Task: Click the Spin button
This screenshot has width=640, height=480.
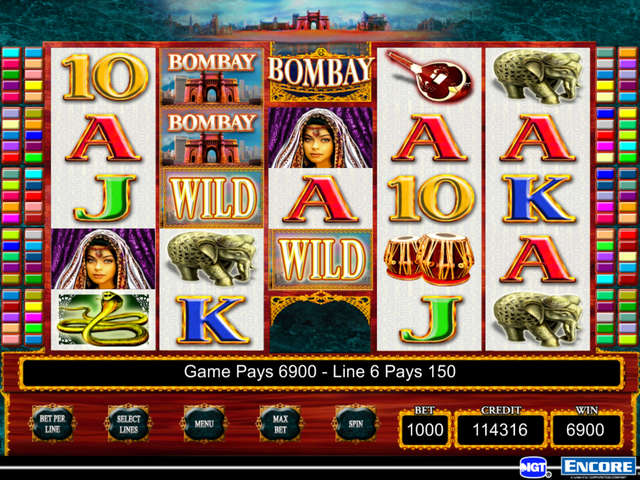Action: point(356,424)
